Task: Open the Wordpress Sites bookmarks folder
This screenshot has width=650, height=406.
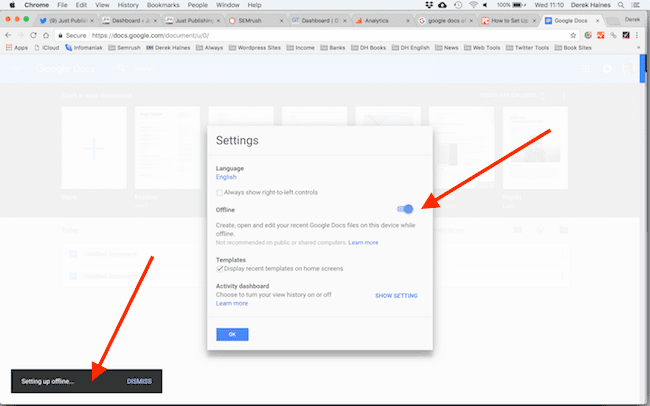Action: pyautogui.click(x=255, y=48)
